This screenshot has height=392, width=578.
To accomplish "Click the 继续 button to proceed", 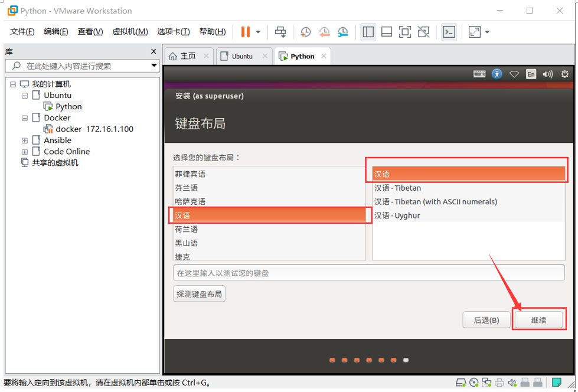I will tap(538, 319).
